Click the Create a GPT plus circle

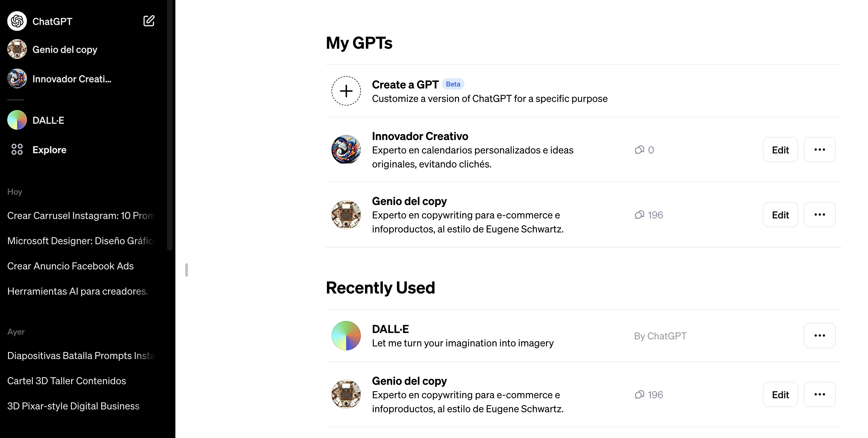[346, 91]
